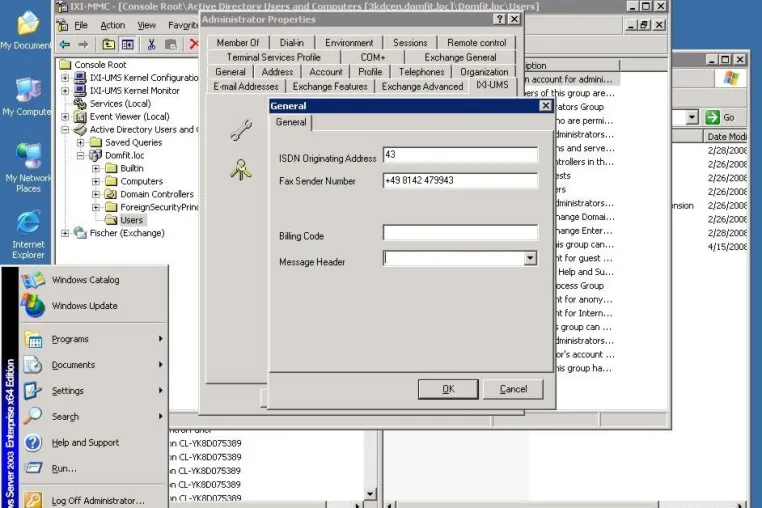Toggle the Show/Hide console tree icon

(x=128, y=45)
